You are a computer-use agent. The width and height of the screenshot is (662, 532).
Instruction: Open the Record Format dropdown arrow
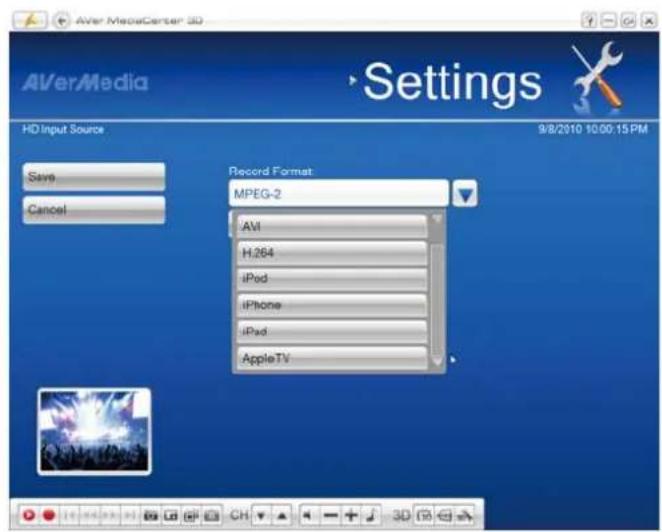click(465, 194)
